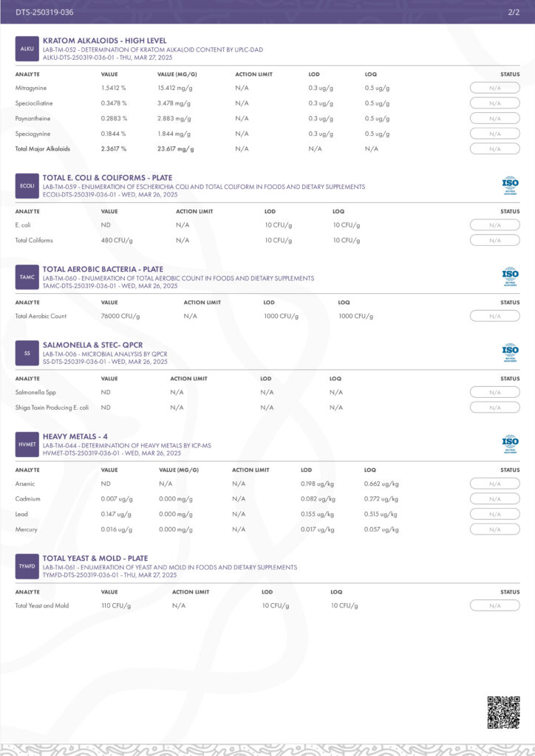Click the QR code at page bottom

pyautogui.click(x=503, y=712)
